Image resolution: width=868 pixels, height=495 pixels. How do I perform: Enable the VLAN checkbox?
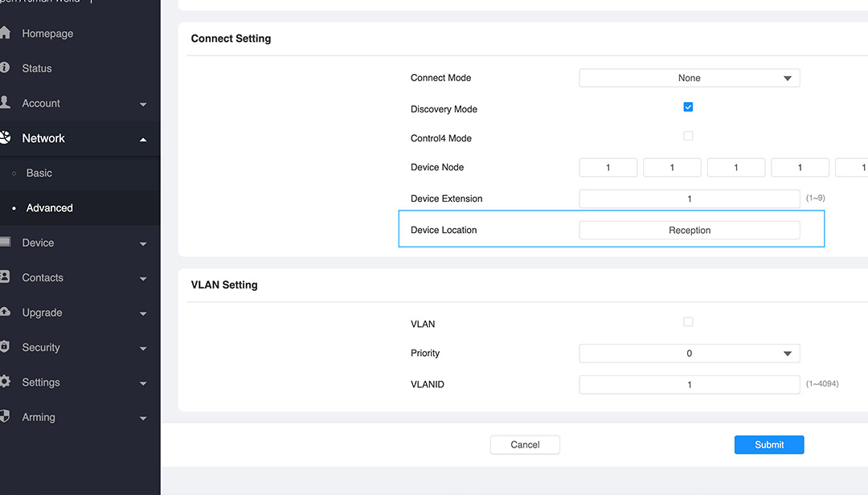pos(688,321)
